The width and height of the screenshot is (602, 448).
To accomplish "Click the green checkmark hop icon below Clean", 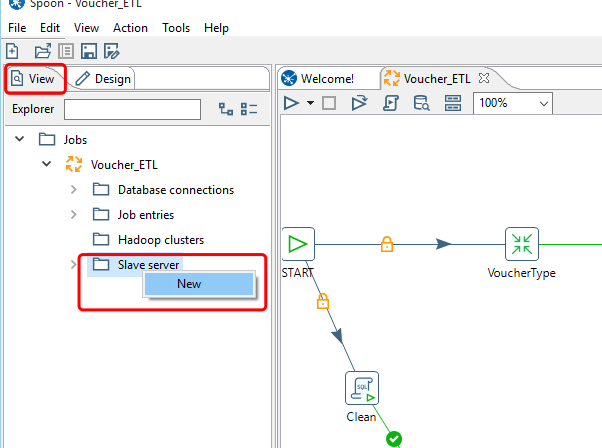I will pyautogui.click(x=394, y=439).
